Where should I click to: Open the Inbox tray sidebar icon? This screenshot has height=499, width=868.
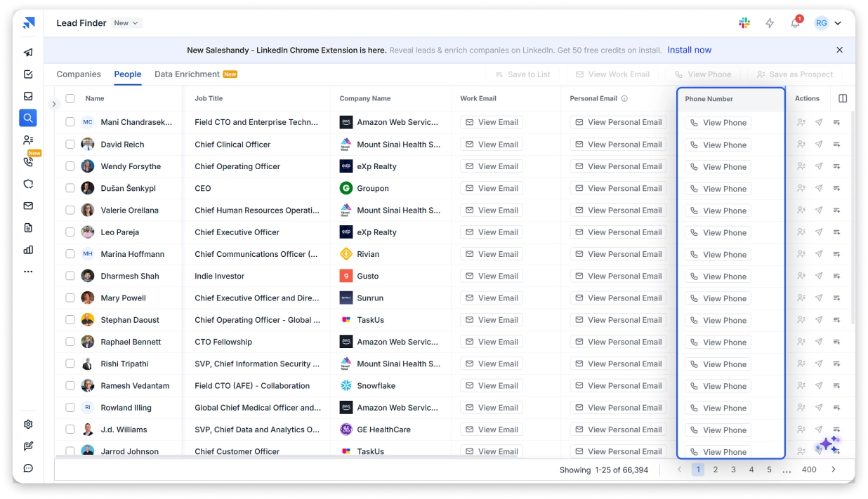coord(28,96)
